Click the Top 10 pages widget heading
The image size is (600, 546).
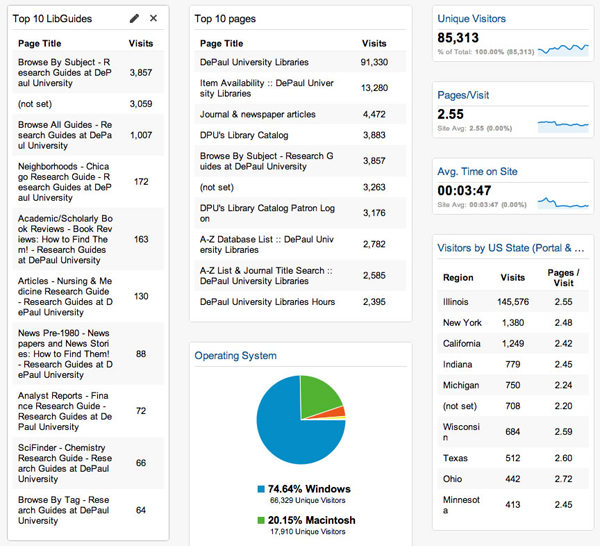(x=231, y=19)
